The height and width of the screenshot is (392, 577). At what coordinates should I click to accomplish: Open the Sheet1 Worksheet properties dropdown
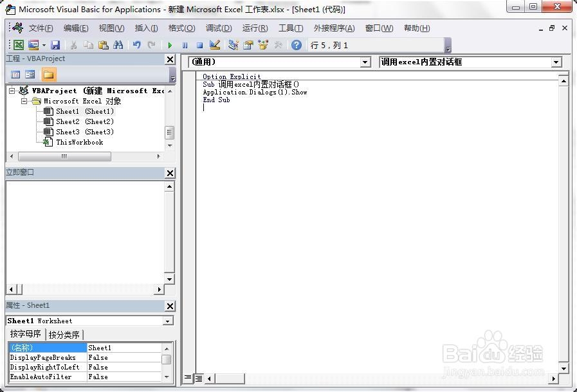click(167, 321)
